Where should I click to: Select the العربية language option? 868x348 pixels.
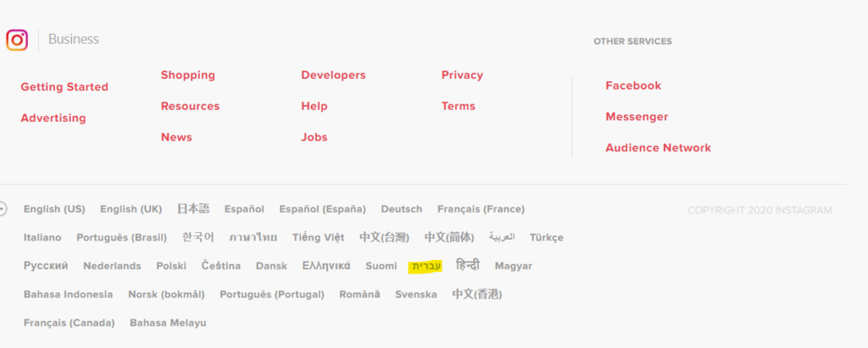pyautogui.click(x=502, y=237)
